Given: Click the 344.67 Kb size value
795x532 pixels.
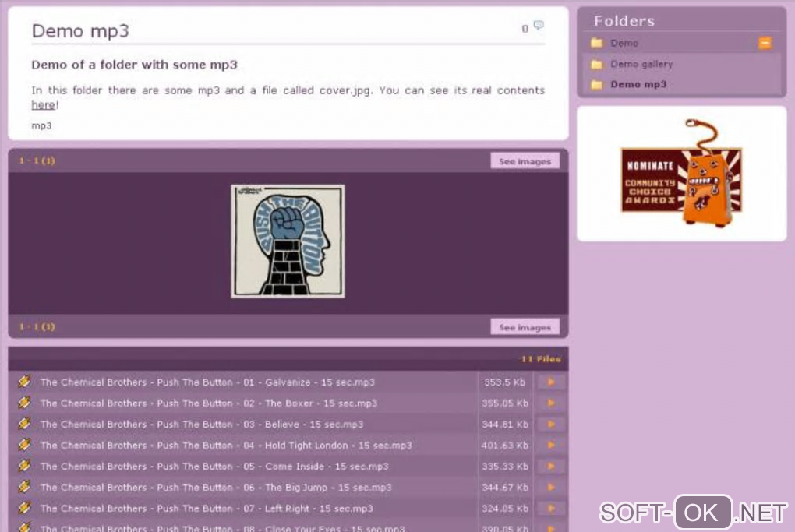Looking at the screenshot, I should [505, 488].
